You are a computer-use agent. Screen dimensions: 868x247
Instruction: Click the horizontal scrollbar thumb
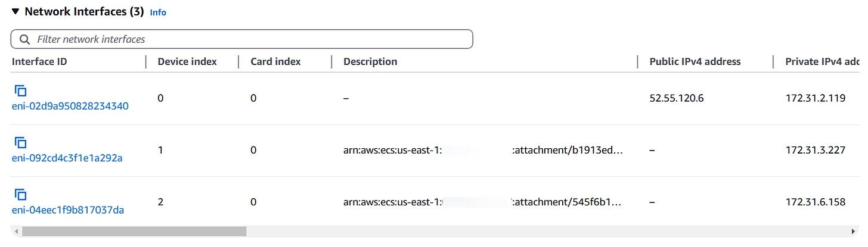(x=134, y=231)
